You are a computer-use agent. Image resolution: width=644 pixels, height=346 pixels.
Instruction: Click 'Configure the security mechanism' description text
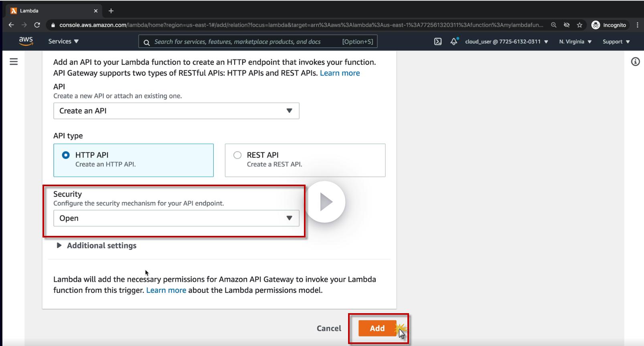coord(139,203)
